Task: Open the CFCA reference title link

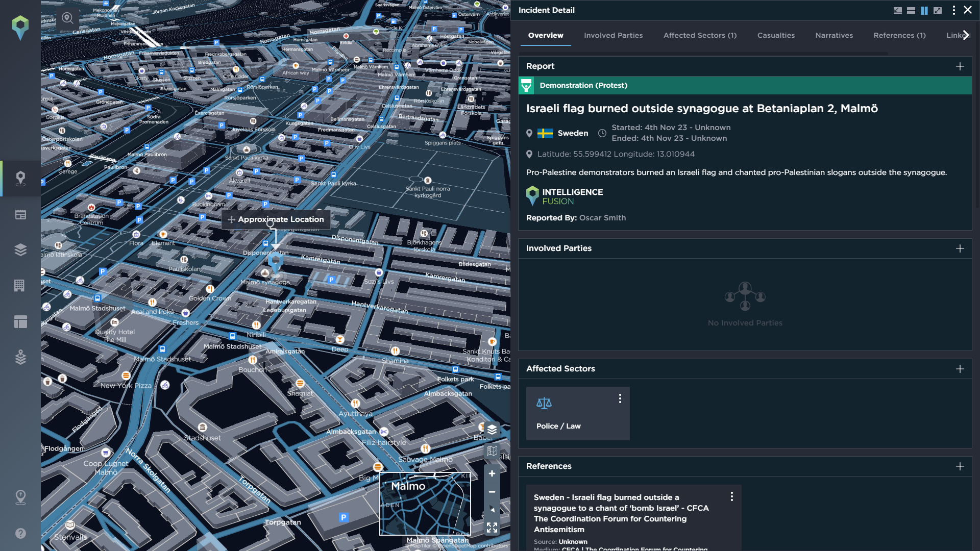Action: pos(621,513)
